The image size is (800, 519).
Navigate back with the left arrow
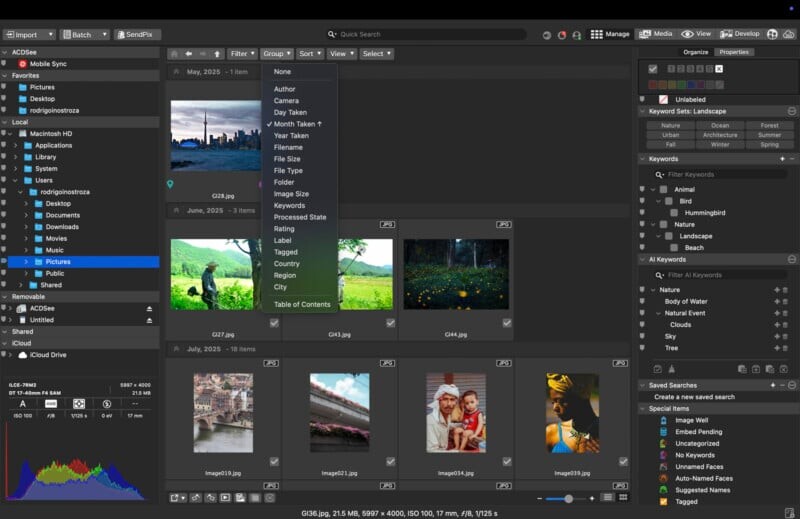pyautogui.click(x=188, y=54)
